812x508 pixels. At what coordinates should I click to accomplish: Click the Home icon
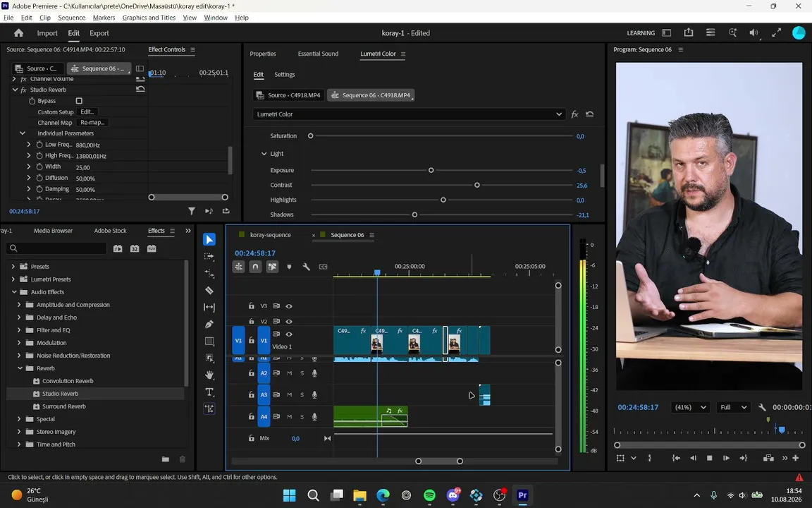[x=18, y=32]
